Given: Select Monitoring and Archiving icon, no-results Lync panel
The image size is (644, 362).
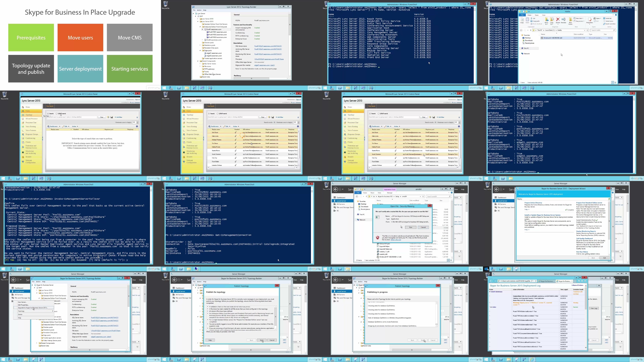Looking at the screenshot, I should click(23, 152).
